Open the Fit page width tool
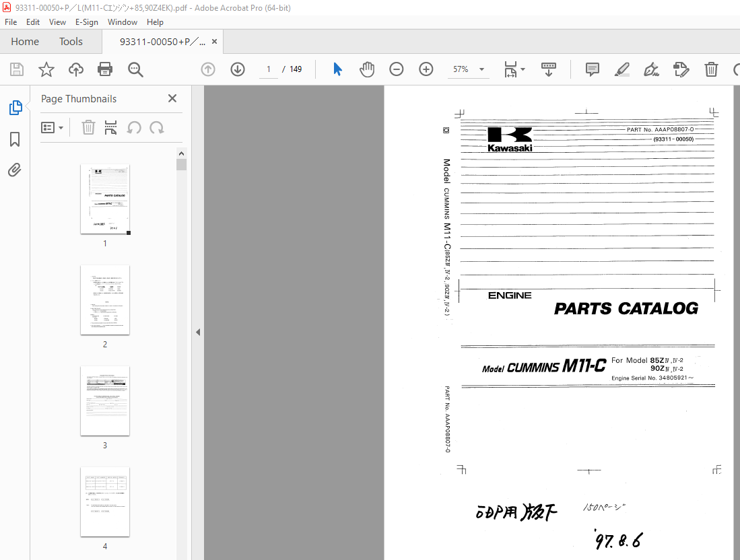This screenshot has height=560, width=740. click(510, 69)
